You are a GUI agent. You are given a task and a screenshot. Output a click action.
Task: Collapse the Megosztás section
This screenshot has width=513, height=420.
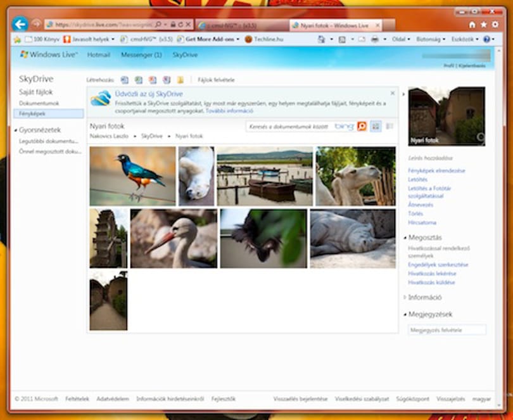pyautogui.click(x=405, y=238)
